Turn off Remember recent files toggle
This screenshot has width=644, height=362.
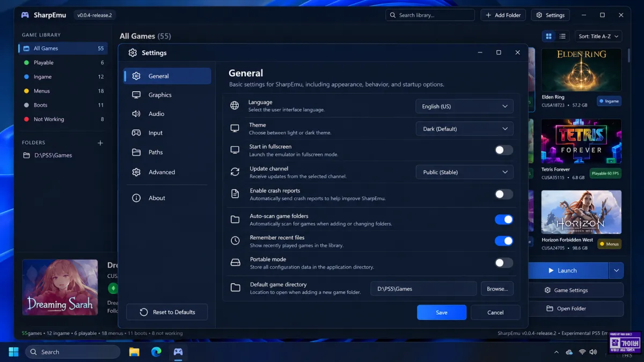pos(504,241)
